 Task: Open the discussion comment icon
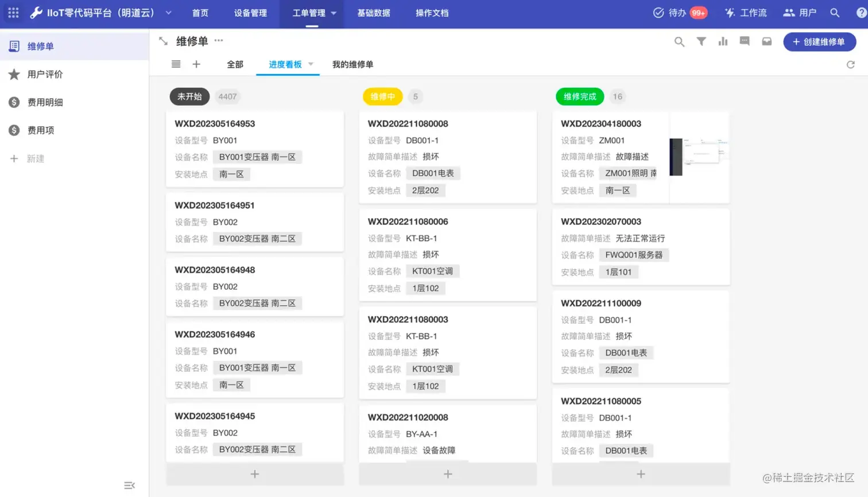point(745,41)
